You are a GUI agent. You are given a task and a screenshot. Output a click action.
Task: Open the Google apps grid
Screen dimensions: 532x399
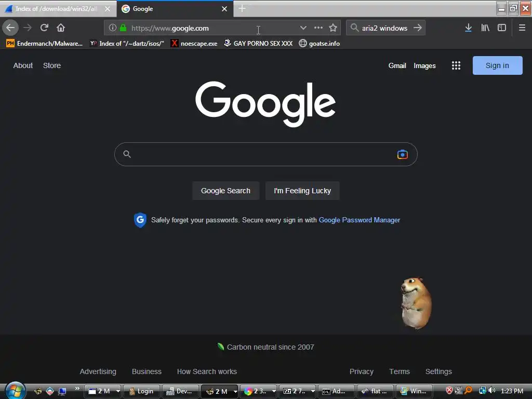coord(456,65)
